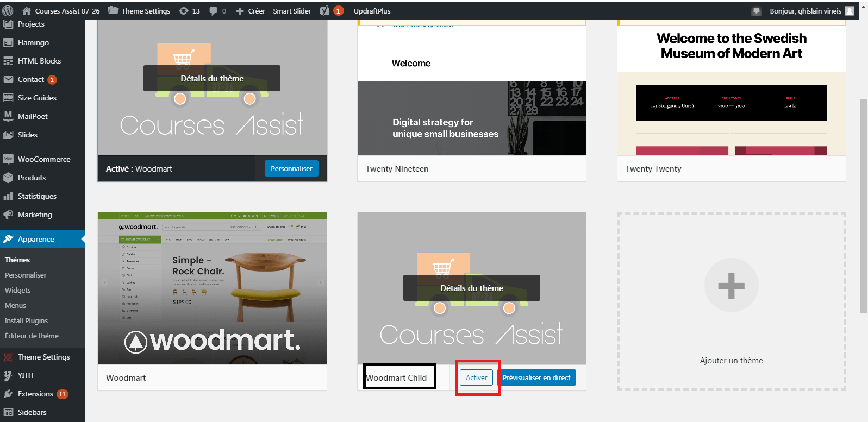This screenshot has width=868, height=422.
Task: Open the updates icon showing 13
Action: pos(184,11)
